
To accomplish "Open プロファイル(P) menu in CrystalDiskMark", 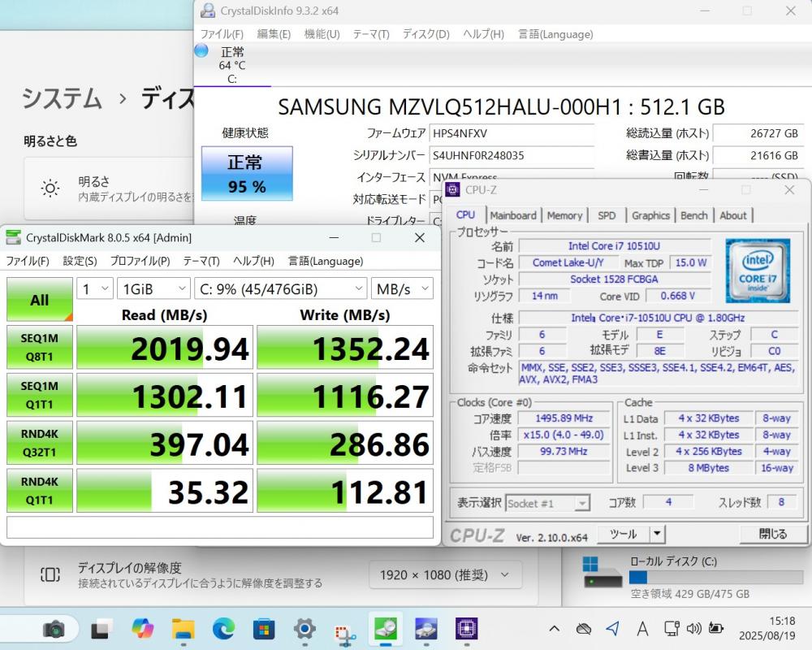I will (x=140, y=261).
